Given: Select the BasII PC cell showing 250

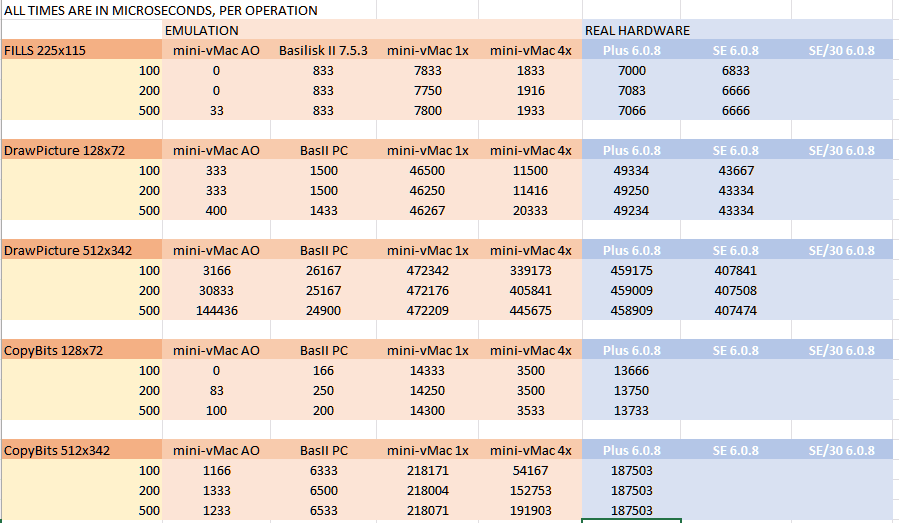Looking at the screenshot, I should click(x=323, y=391).
